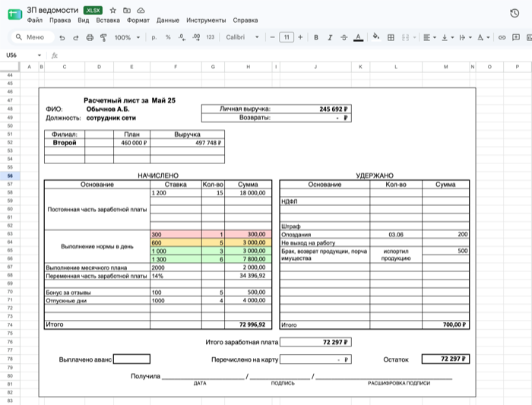
Task: Open the Инструменты menu
Action: tap(206, 21)
